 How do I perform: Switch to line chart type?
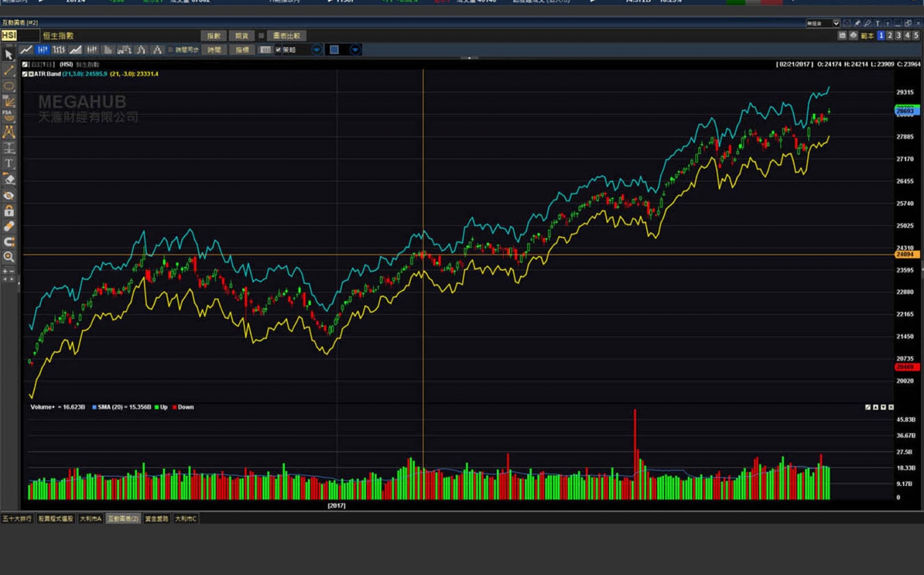pos(26,50)
